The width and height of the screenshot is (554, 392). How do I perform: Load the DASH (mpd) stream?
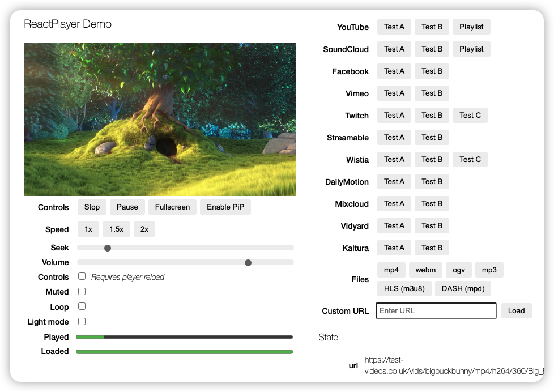tap(463, 288)
